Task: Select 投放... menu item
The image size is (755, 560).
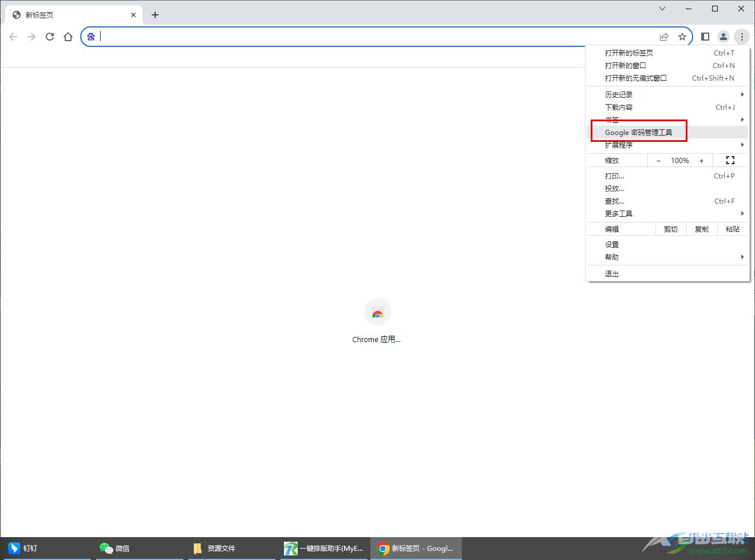Action: point(668,189)
